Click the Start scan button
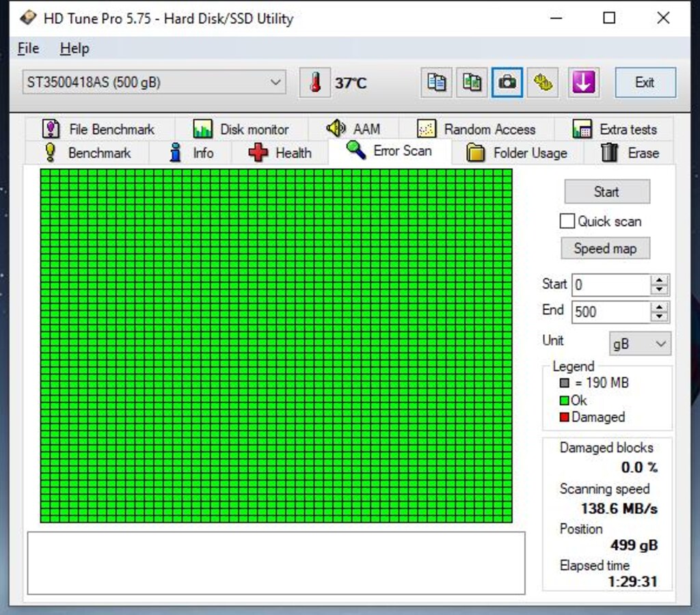 pyautogui.click(x=607, y=192)
